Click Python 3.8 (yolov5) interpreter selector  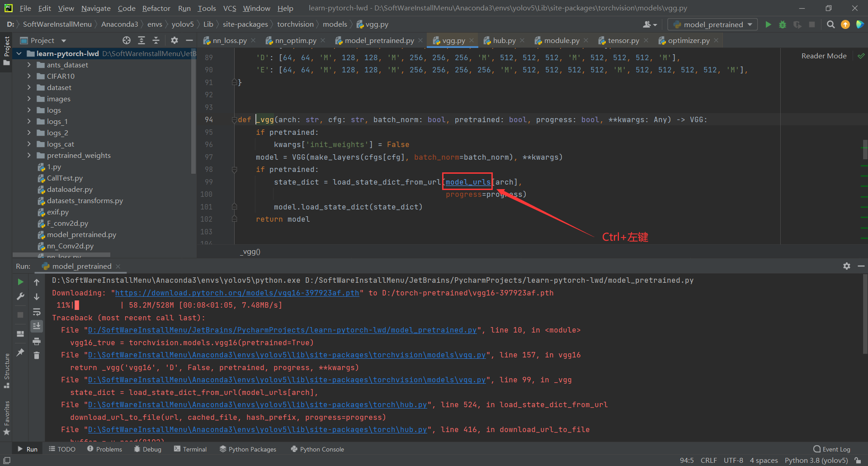coord(816,460)
